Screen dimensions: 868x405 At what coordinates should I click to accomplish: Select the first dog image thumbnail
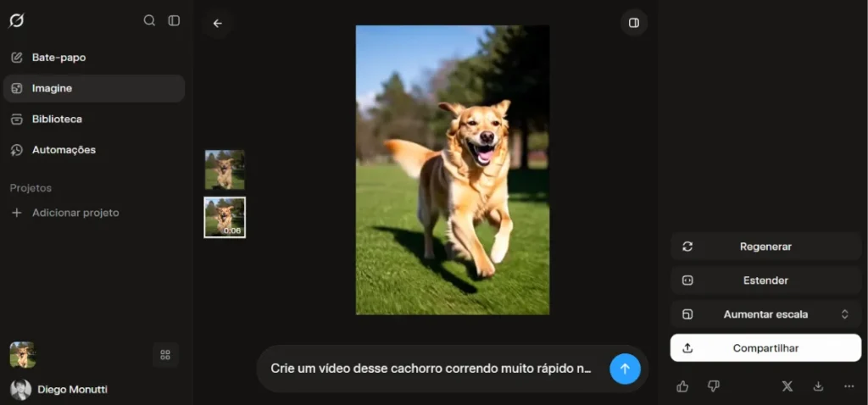click(225, 169)
